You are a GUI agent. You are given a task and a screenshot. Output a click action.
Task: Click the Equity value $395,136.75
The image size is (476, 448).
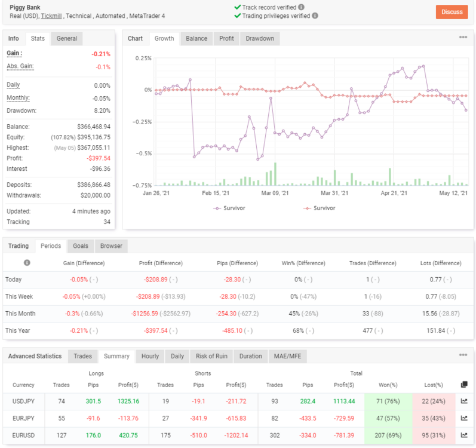[x=94, y=137]
